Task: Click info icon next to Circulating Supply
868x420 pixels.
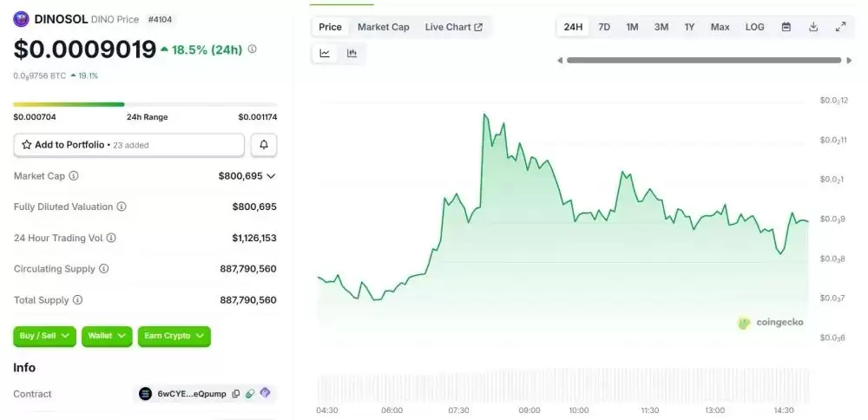Action: point(104,269)
